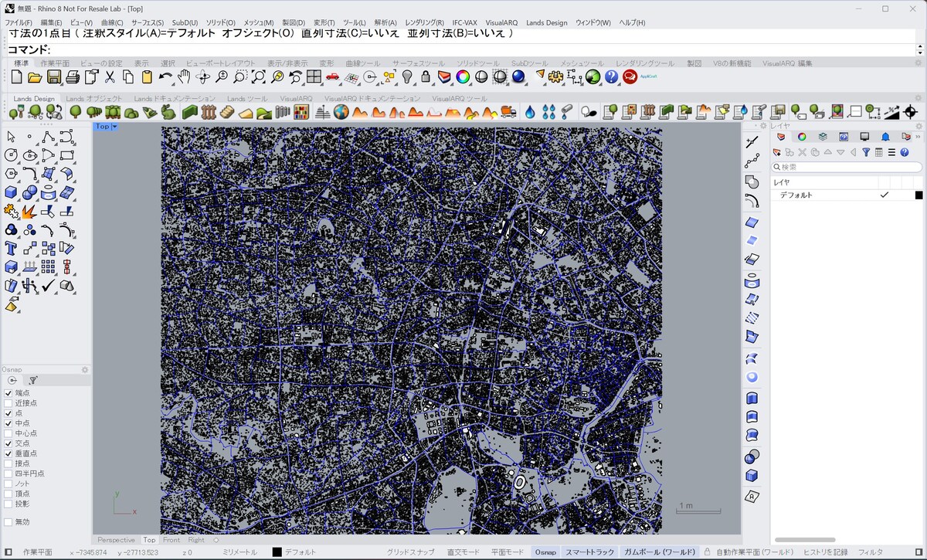Switch to the Perspective viewport tab
The height and width of the screenshot is (560, 927).
pos(116,540)
